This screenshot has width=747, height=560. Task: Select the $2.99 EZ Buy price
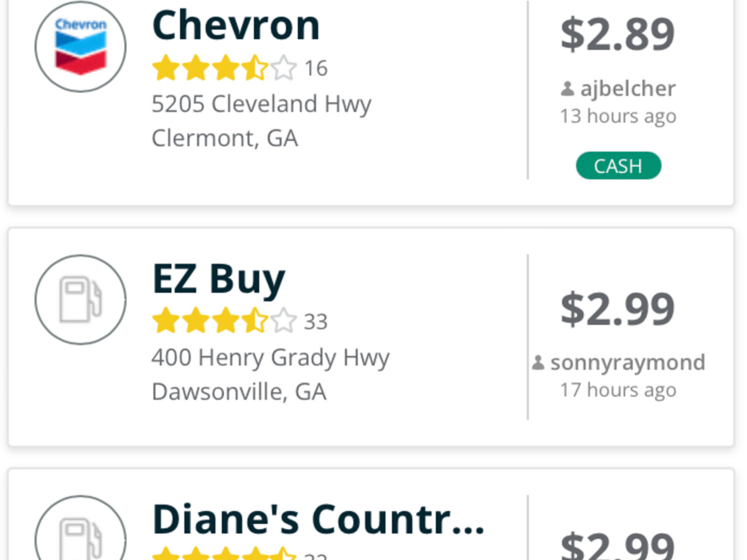(x=618, y=308)
